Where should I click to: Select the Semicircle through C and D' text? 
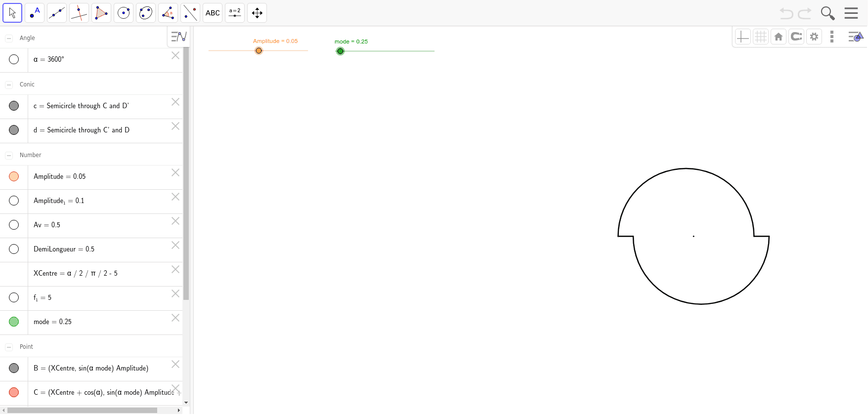(87, 106)
